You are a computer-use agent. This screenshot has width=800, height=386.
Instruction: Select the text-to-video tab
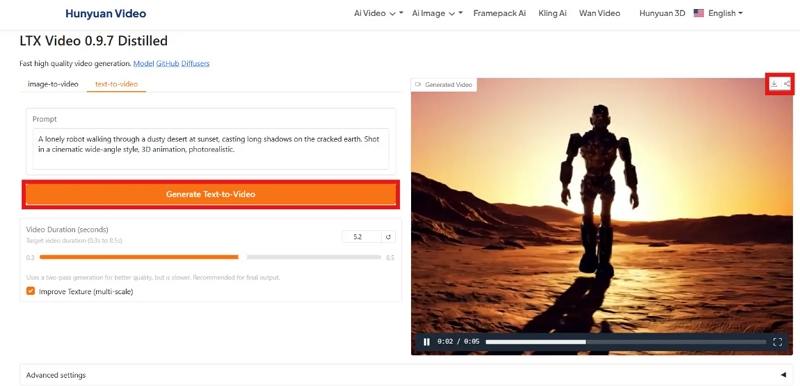(x=116, y=84)
